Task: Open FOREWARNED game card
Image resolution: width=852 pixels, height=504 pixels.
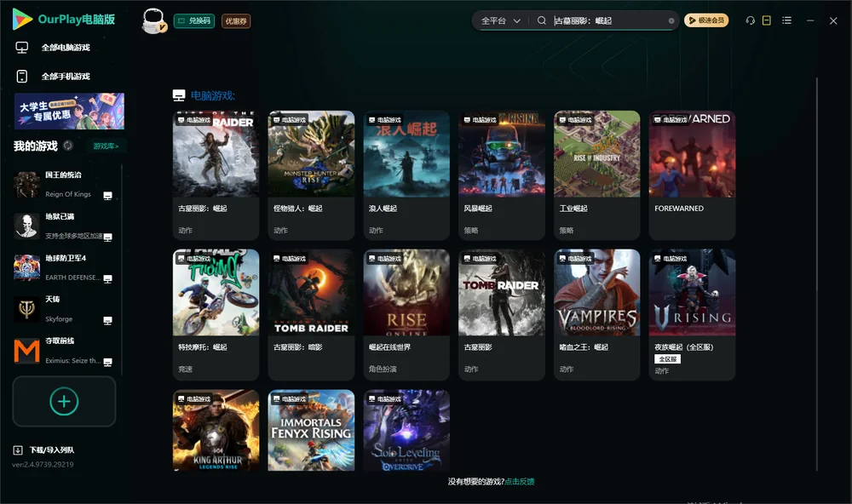Action: [x=692, y=175]
